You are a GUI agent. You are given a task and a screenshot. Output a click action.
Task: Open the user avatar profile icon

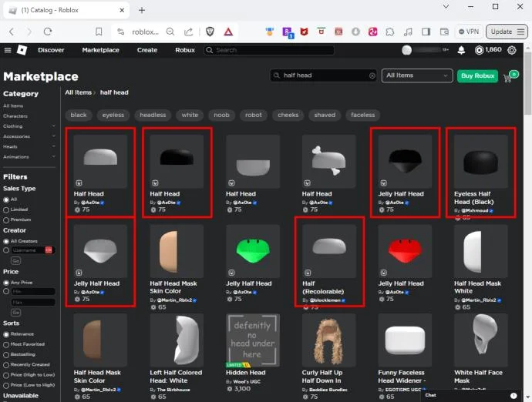pos(406,50)
